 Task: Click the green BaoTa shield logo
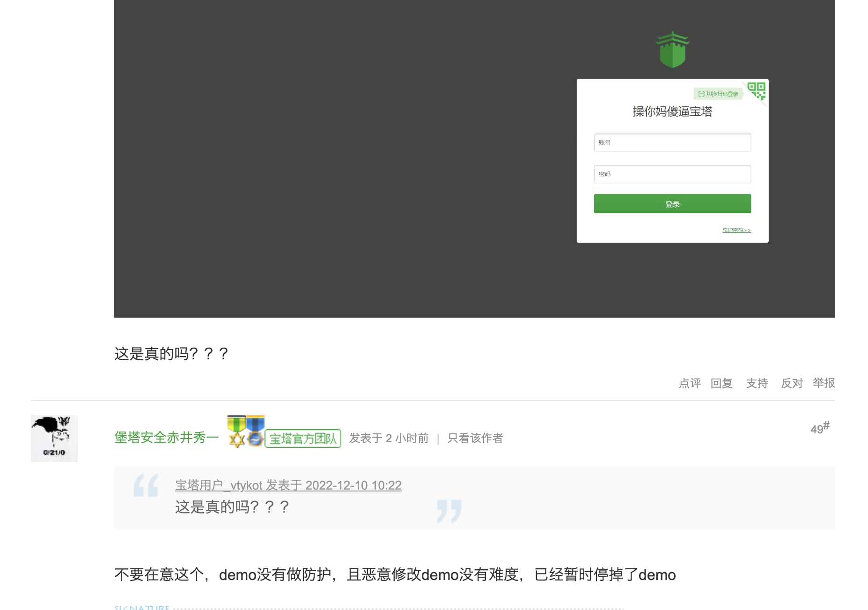tap(672, 50)
